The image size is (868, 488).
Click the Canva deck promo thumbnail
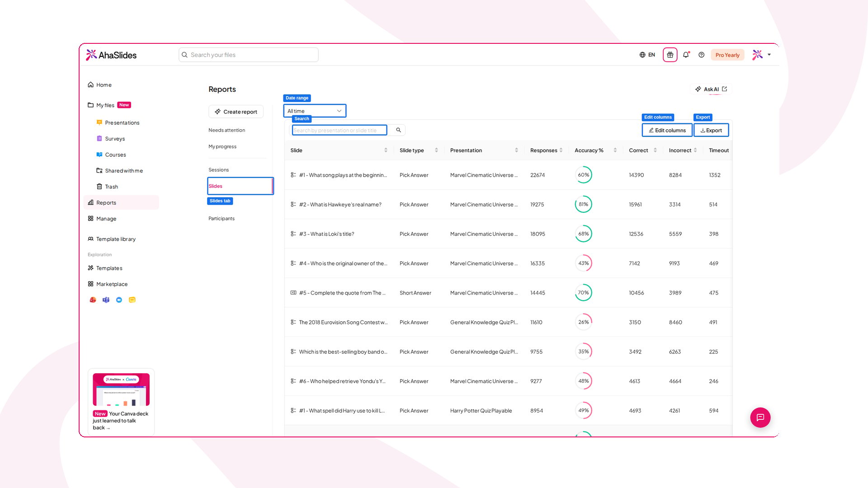pos(121,389)
